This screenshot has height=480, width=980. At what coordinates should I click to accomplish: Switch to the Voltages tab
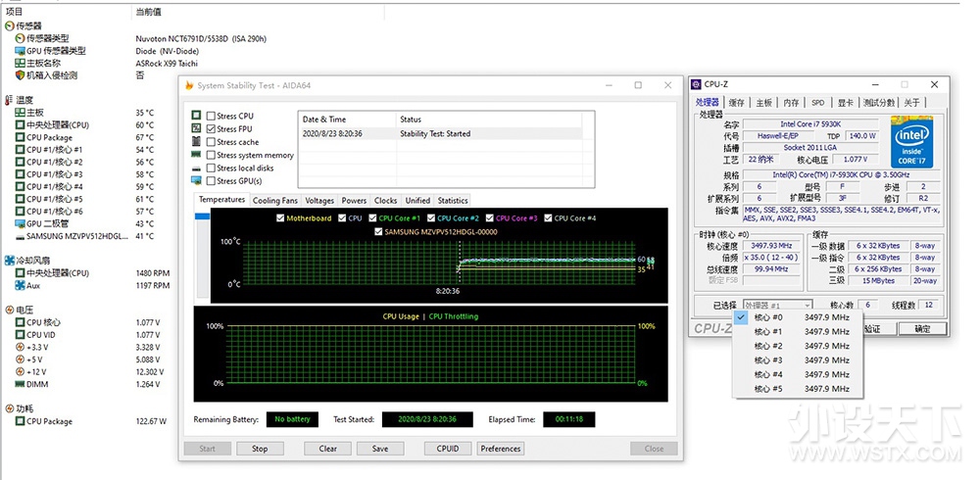coord(319,201)
